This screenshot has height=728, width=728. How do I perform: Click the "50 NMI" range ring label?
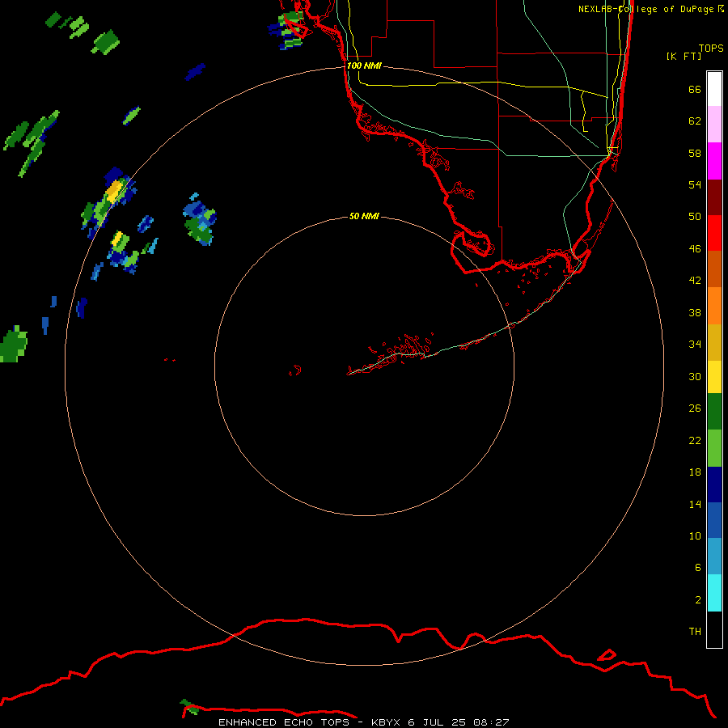[364, 216]
